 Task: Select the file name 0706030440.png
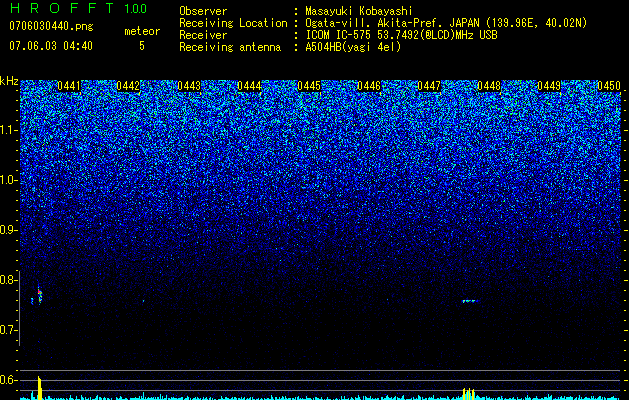[51, 26]
